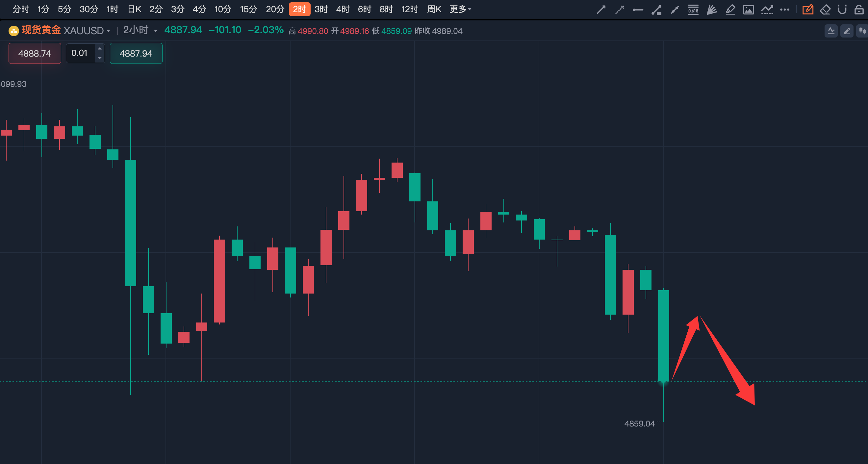Screen dimensions: 868x464
Task: Click the green 4887.94 buy price button
Action: [136, 53]
